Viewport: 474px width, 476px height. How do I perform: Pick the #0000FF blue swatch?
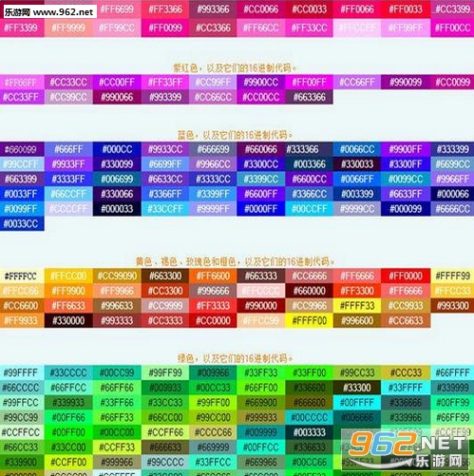pos(261,209)
